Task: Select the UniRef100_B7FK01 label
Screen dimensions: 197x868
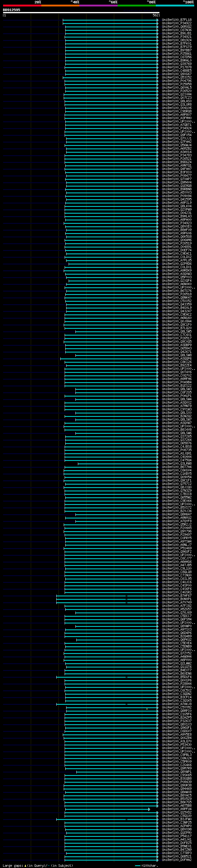Action: [177, 43]
